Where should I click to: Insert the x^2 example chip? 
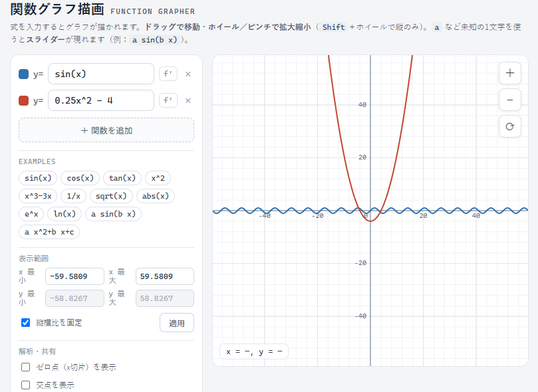[158, 178]
